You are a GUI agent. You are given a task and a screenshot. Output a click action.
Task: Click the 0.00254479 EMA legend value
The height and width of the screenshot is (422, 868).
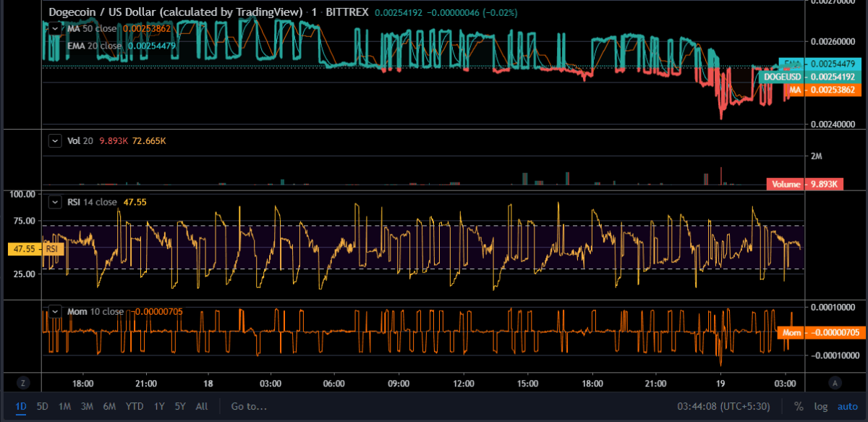[x=152, y=46]
